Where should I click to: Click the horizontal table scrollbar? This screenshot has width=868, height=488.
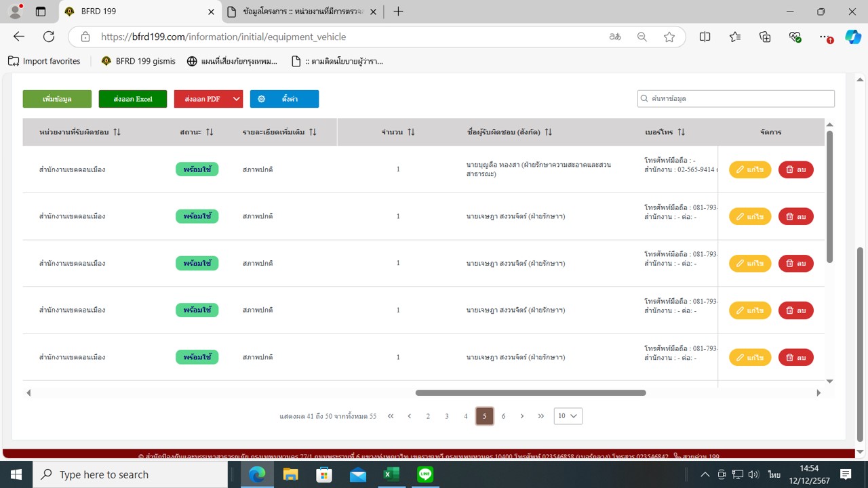pyautogui.click(x=530, y=392)
